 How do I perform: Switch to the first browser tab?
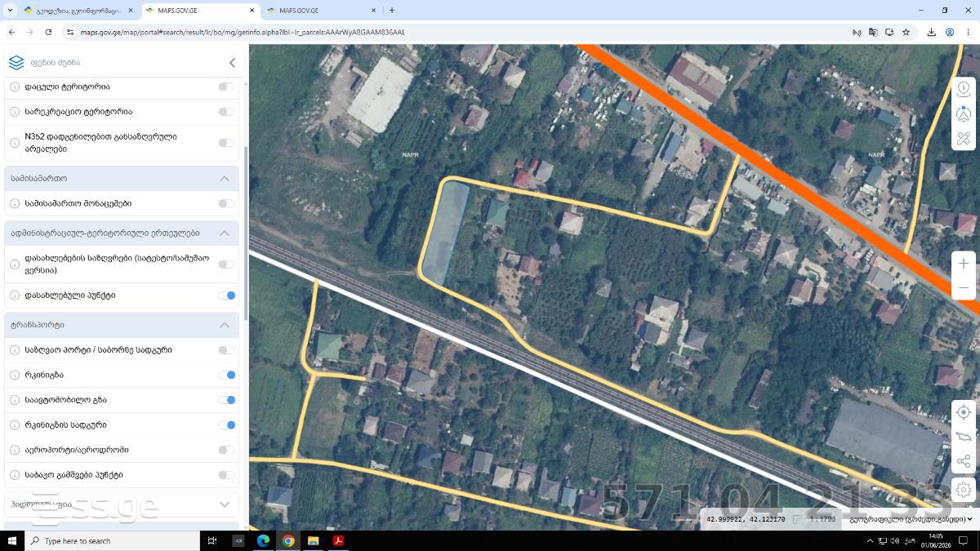(x=78, y=11)
